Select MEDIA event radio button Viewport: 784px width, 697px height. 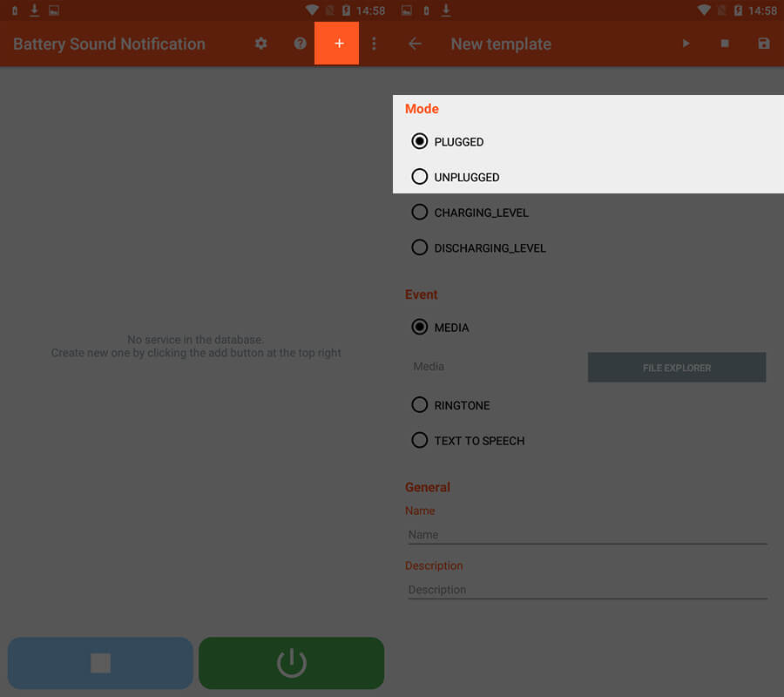(x=420, y=328)
